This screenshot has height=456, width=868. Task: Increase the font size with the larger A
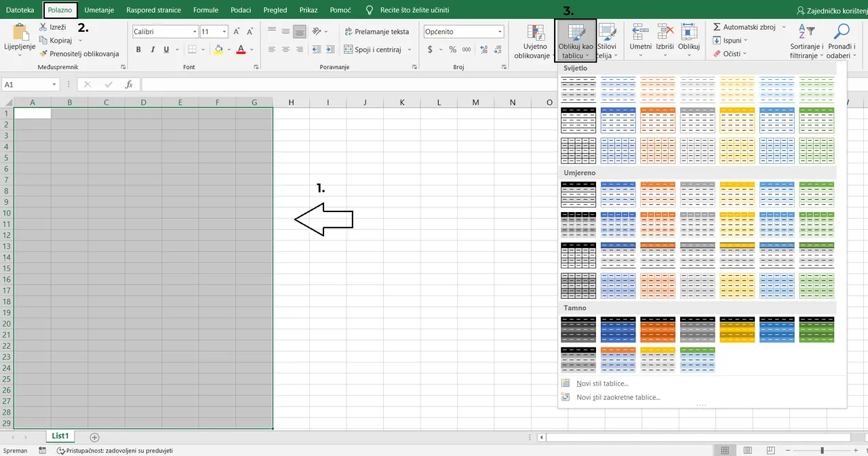click(237, 32)
